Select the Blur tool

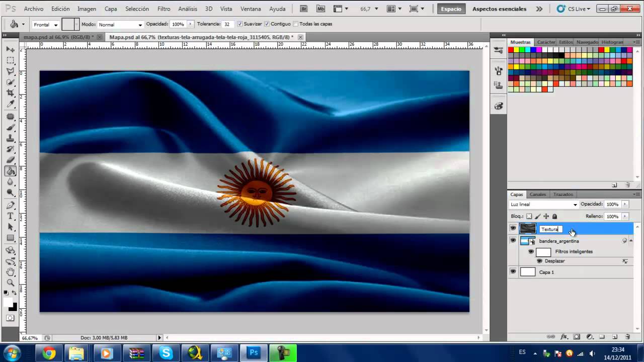coord(10,183)
